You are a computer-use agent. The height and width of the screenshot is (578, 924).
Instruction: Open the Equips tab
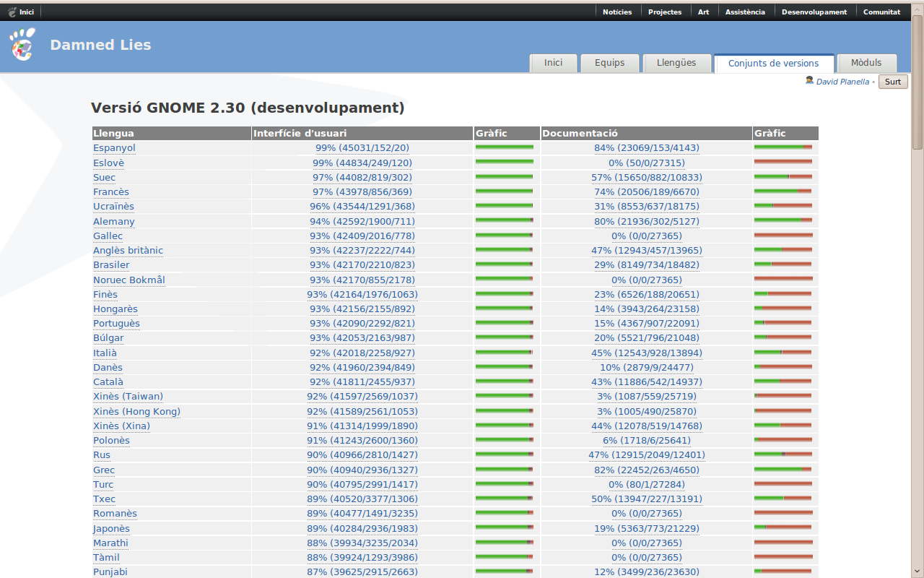pos(609,63)
